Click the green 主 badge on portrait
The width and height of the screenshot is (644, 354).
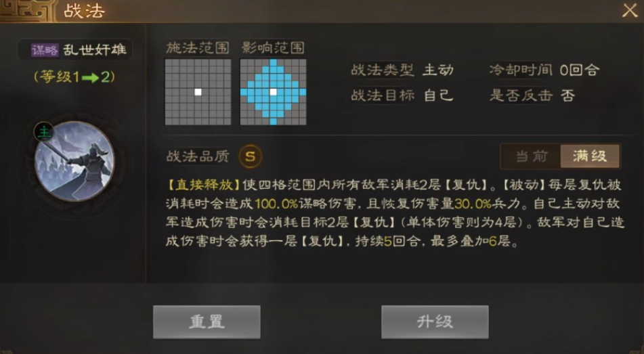pos(43,132)
